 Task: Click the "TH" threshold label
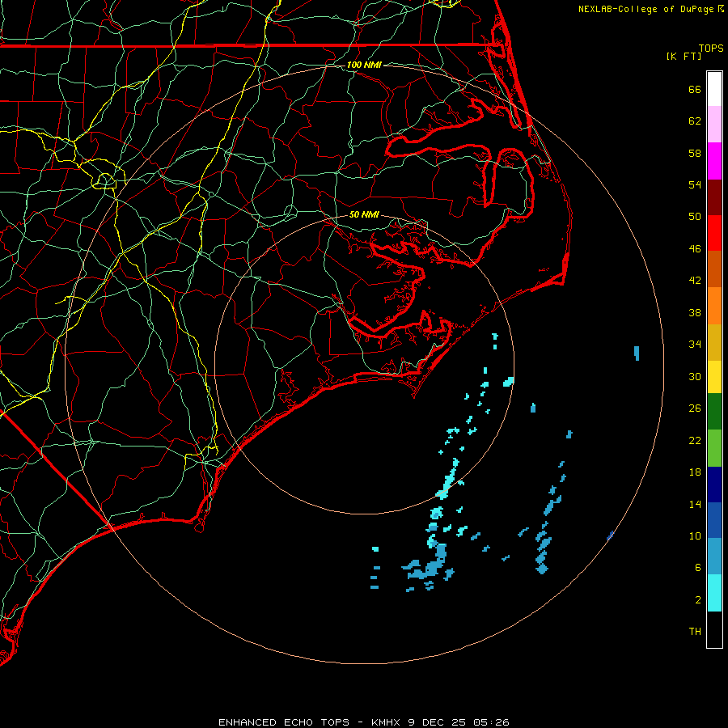[695, 631]
